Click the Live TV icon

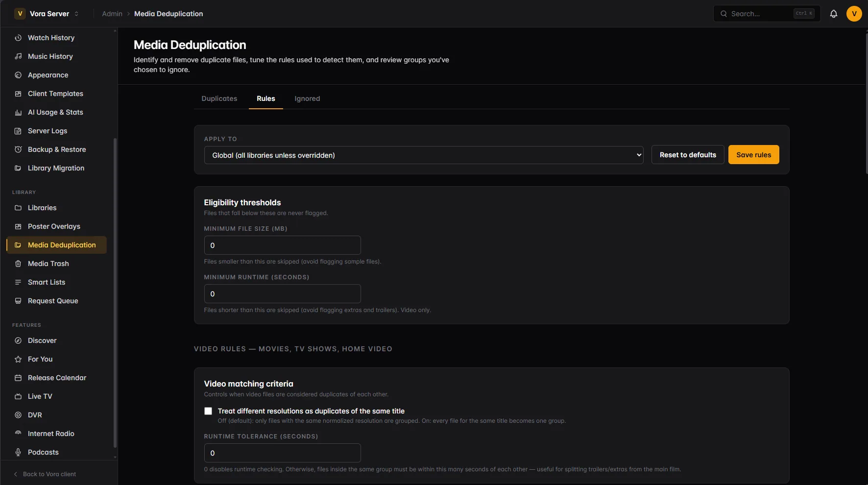(18, 396)
